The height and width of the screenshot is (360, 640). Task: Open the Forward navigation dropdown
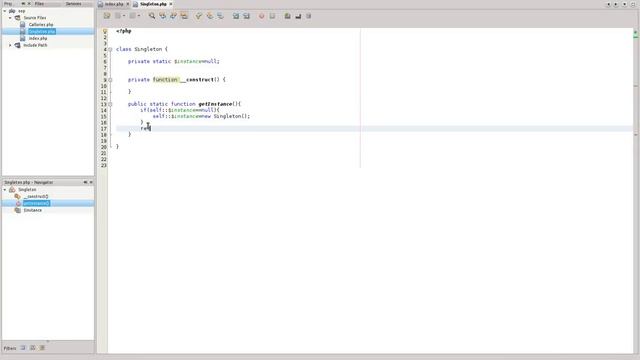point(139,16)
